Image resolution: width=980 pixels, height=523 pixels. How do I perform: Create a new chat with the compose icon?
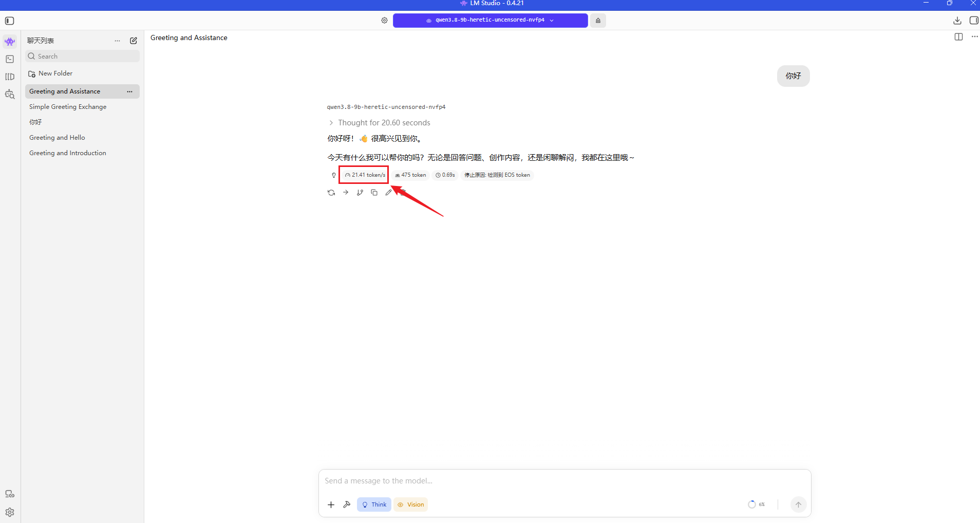click(x=134, y=41)
